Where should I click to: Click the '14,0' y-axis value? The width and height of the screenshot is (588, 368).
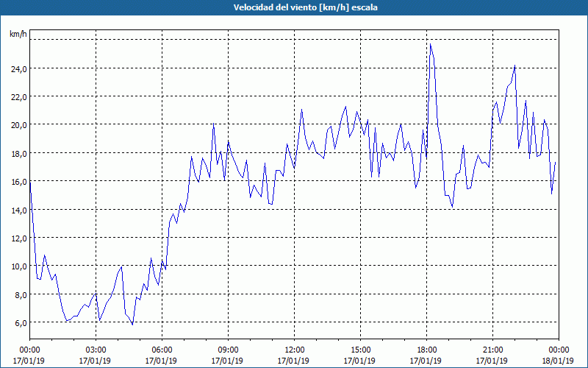click(x=19, y=210)
